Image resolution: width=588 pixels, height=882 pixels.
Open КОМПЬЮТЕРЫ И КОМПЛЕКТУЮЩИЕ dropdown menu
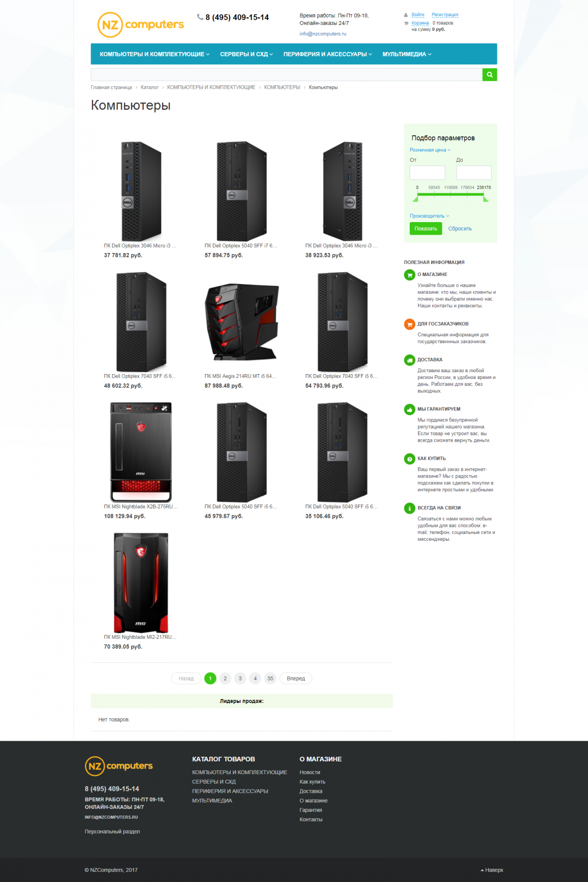click(155, 54)
